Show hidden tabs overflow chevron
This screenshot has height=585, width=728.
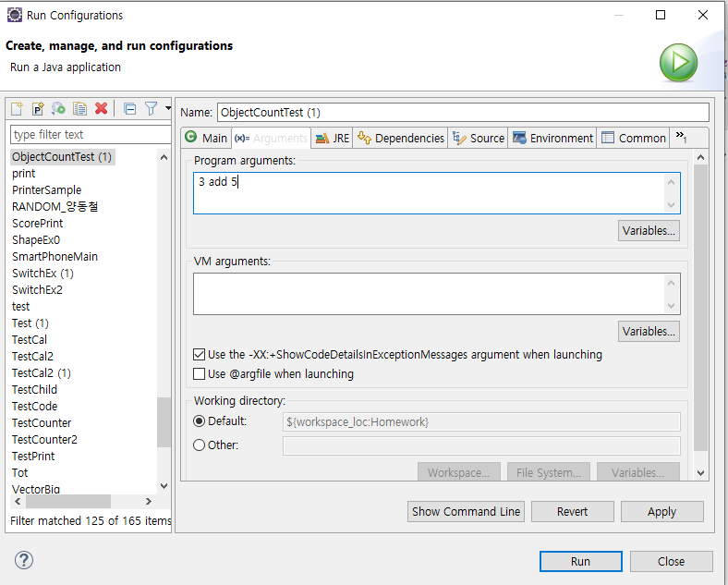[x=681, y=137]
